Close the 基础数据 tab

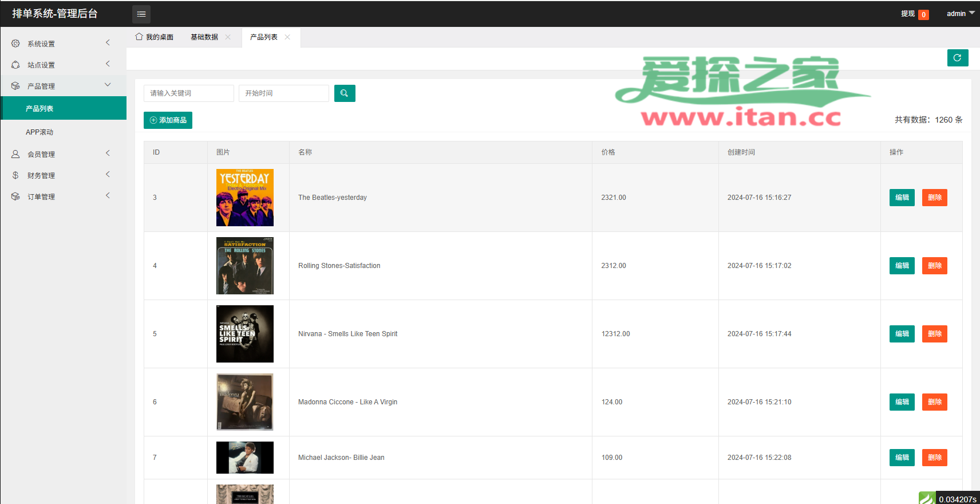[228, 37]
